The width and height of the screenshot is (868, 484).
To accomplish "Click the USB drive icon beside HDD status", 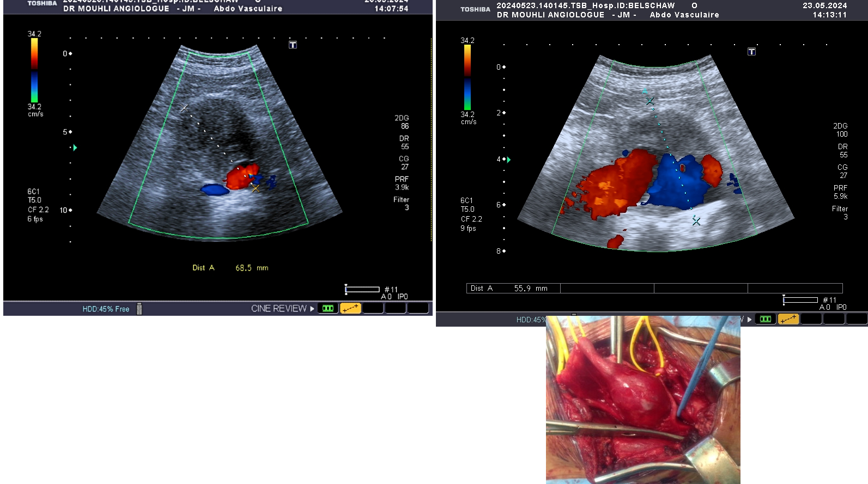I will [139, 309].
